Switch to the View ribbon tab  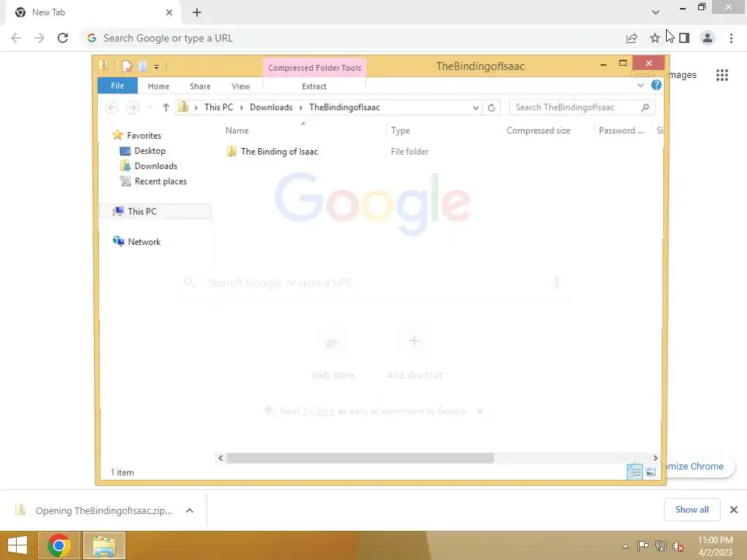241,86
